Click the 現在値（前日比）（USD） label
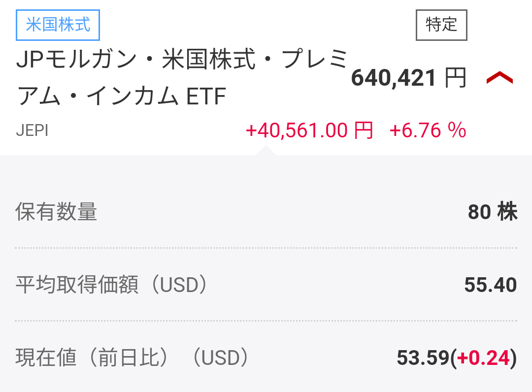 point(133,358)
